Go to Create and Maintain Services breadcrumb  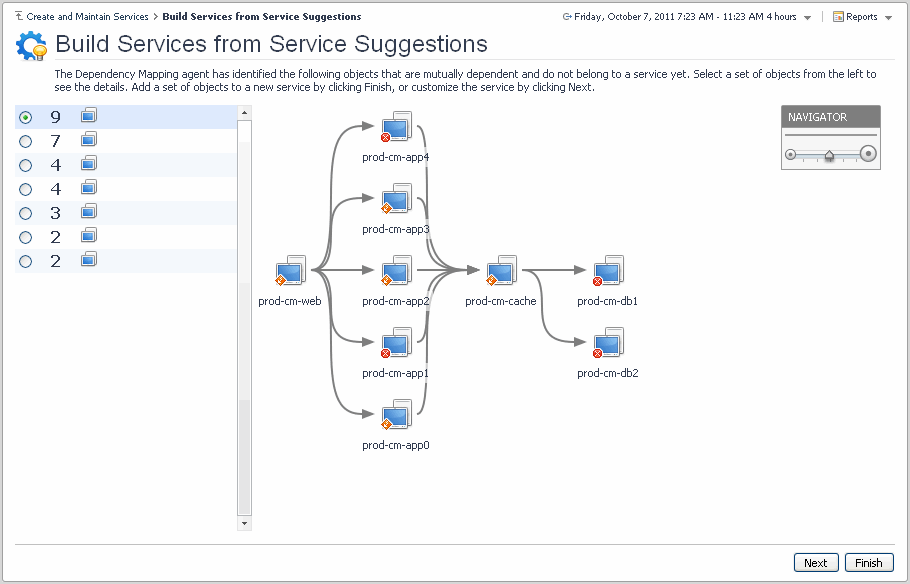tap(87, 17)
